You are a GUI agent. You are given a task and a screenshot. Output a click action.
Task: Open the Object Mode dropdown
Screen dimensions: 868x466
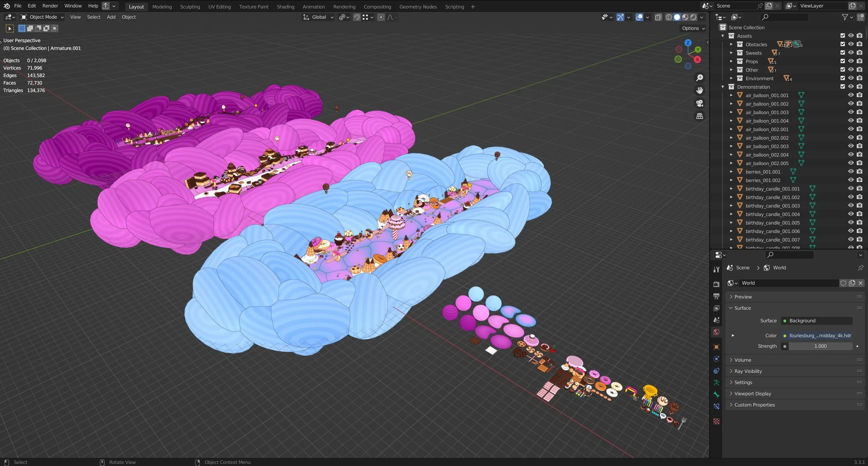click(x=42, y=17)
